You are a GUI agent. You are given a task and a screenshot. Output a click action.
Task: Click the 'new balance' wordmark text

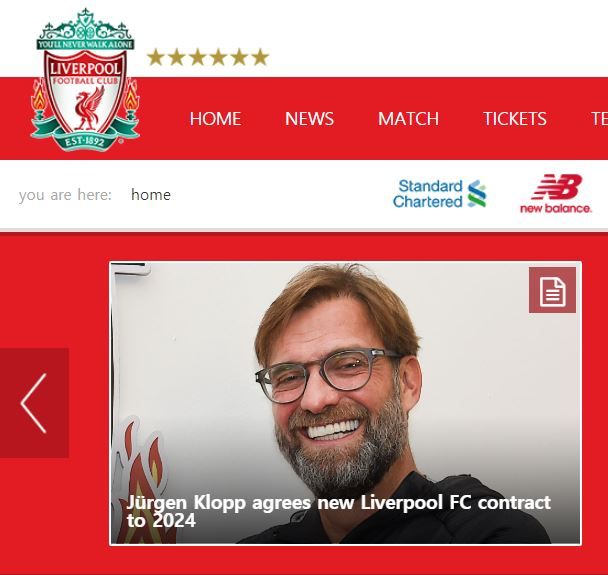coord(555,208)
